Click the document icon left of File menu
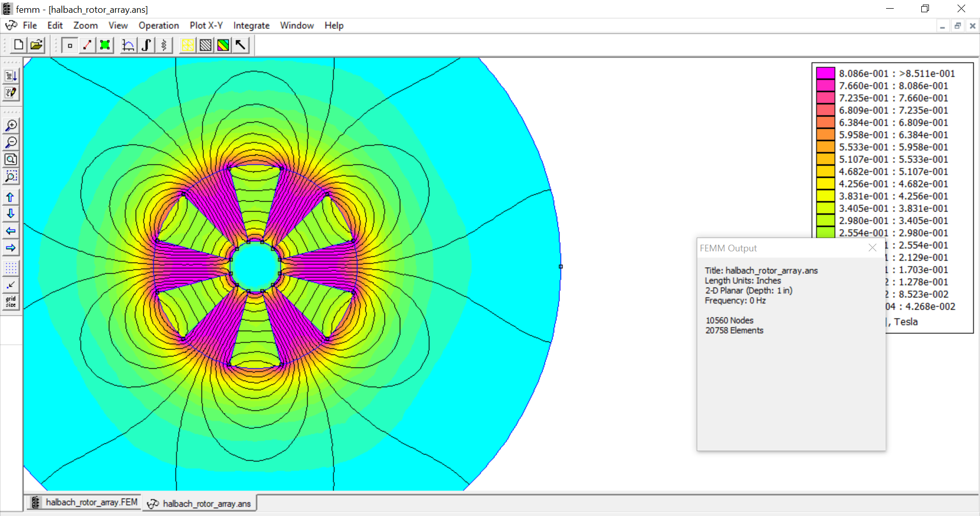 [x=11, y=26]
